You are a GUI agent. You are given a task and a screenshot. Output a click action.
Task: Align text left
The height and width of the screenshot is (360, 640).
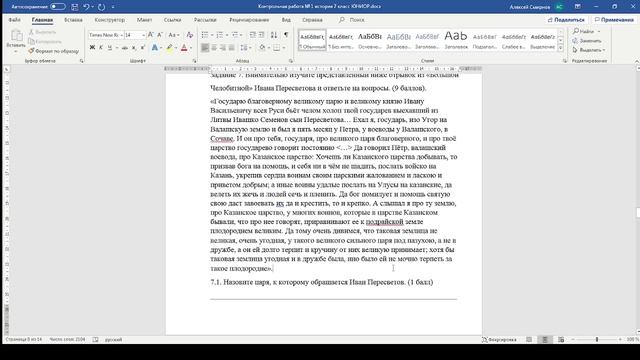coord(205,48)
